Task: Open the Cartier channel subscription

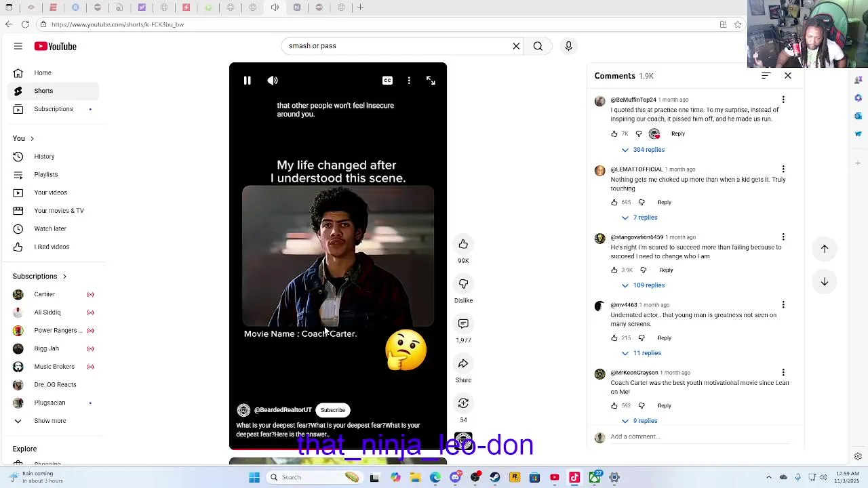Action: pyautogui.click(x=53, y=294)
